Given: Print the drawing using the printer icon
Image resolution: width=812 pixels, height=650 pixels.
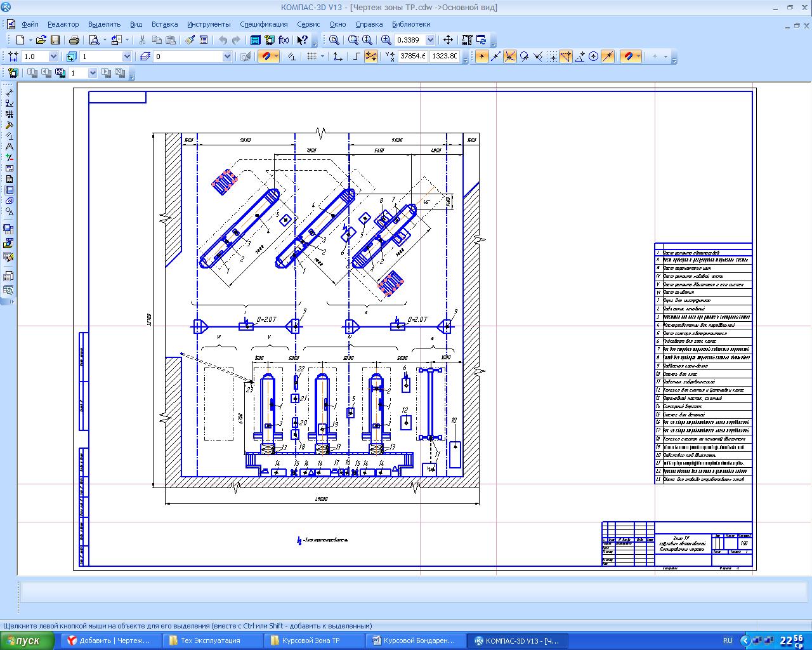Looking at the screenshot, I should [74, 39].
